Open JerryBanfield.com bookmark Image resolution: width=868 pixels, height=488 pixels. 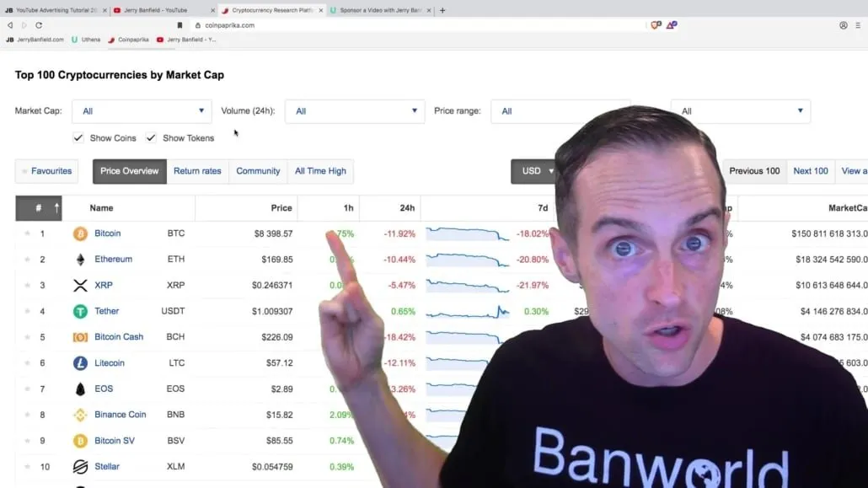click(35, 40)
